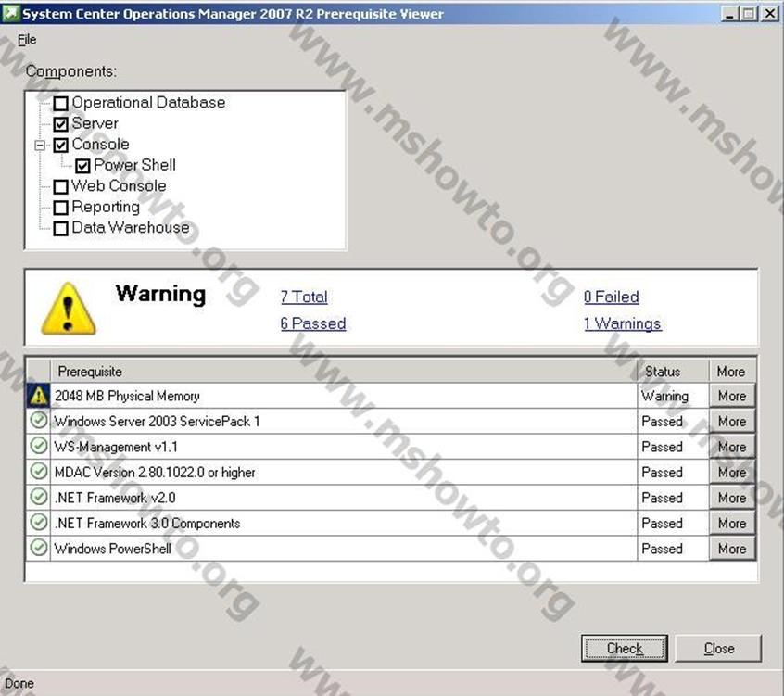This screenshot has width=784, height=696.
Task: Click More for .NET Framework 3.0 Components
Action: [x=732, y=524]
